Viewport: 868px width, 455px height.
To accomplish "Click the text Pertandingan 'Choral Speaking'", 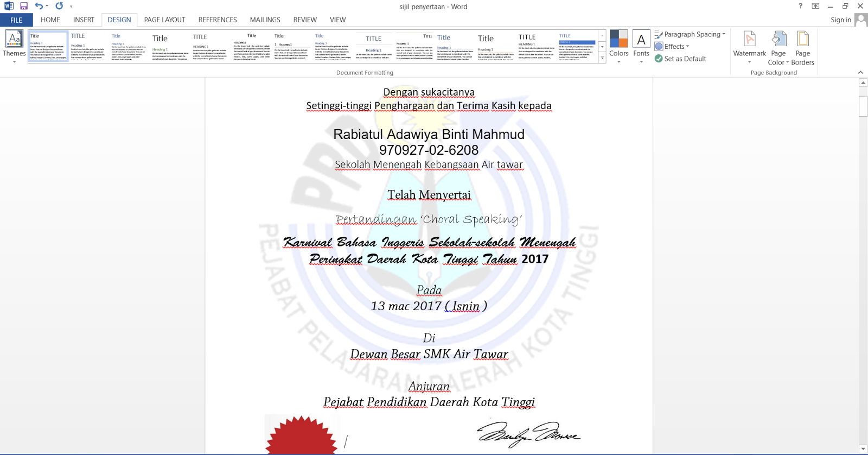I will (429, 219).
